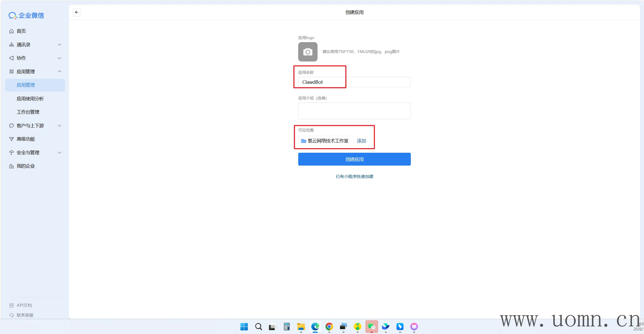Select 应用使用分析 submenu item

click(30, 99)
